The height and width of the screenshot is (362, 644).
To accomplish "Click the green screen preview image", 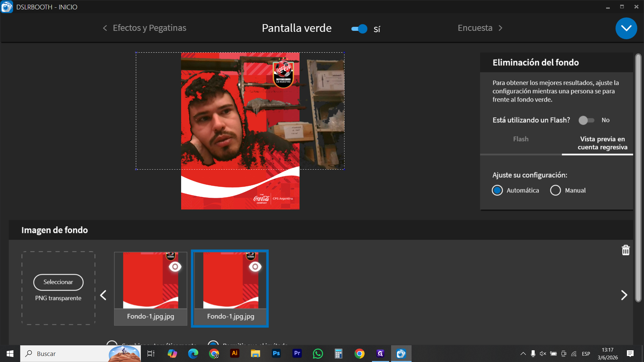I will click(240, 131).
